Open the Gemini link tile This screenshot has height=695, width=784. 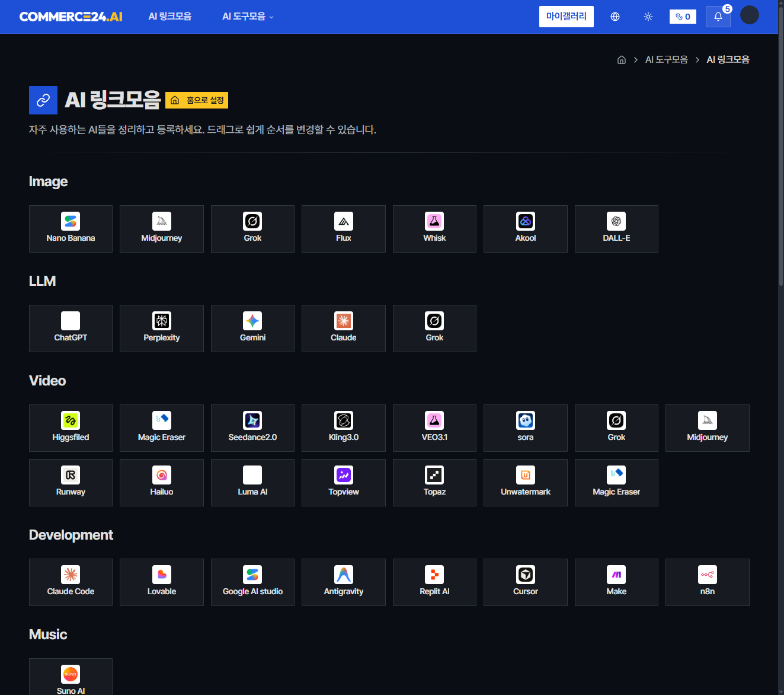[x=252, y=329]
